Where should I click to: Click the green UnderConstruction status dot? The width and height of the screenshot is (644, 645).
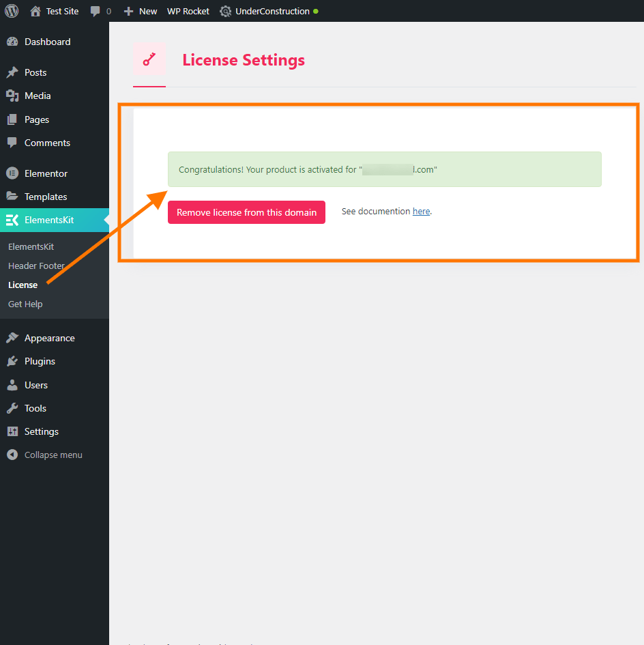click(x=316, y=11)
